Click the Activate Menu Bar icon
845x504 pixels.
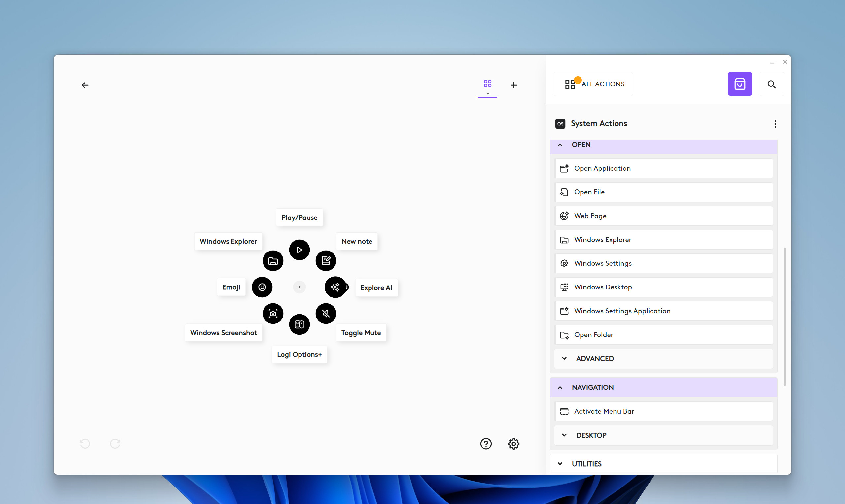tap(564, 411)
